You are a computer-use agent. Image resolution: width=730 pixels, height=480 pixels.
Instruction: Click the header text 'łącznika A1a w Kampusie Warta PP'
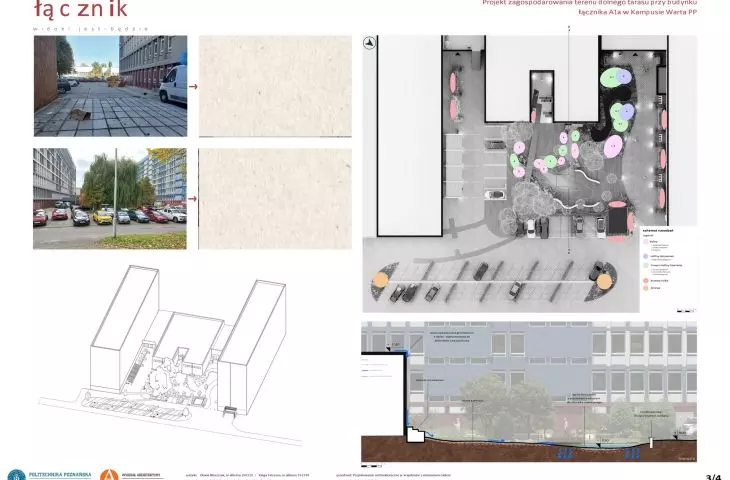637,12
